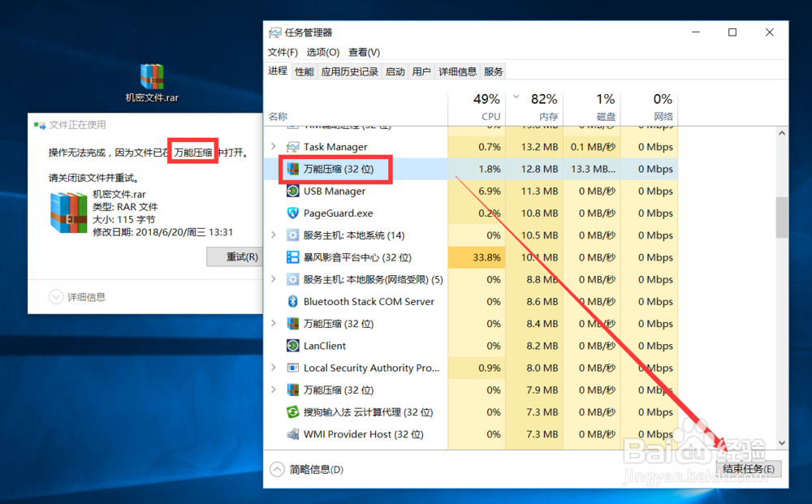Open the 查看(V) menu
Screen dimensions: 812x504
point(364,52)
